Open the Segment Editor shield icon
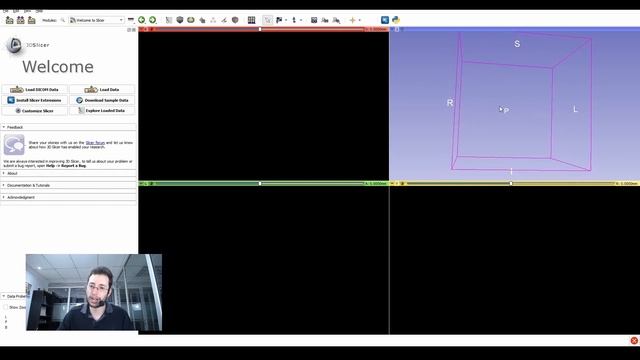Screen dimensions: 640x360 coord(235,20)
